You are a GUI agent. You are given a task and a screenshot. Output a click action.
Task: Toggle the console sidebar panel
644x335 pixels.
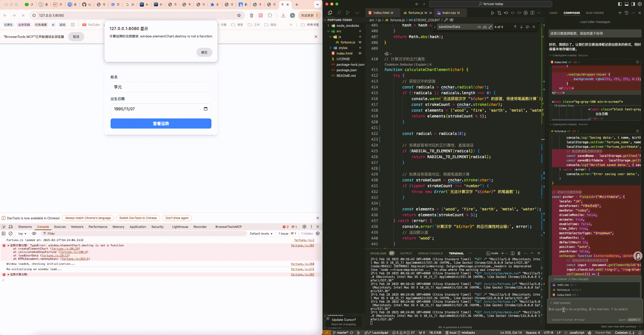4,233
